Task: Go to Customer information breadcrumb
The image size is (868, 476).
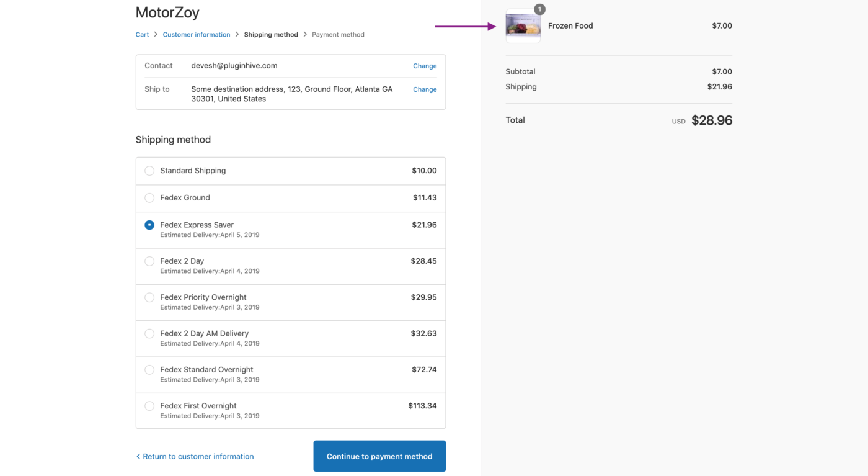Action: click(x=196, y=35)
